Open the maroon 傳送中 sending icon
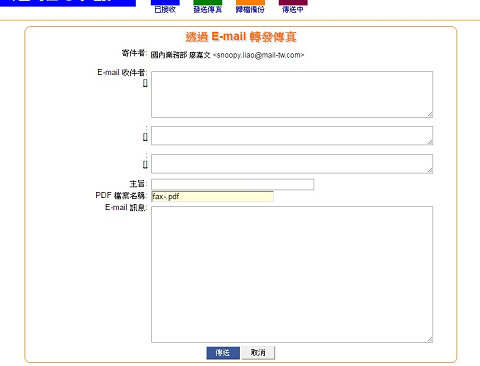The image size is (480, 366). coord(293,6)
